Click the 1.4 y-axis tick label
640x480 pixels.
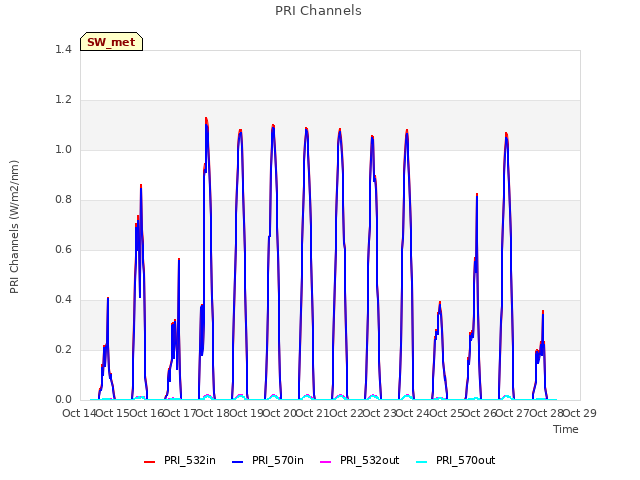click(63, 49)
